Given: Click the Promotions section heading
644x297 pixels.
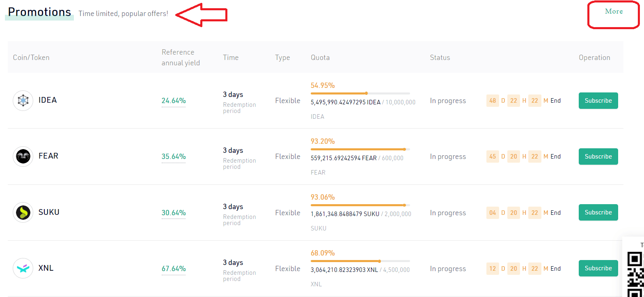Looking at the screenshot, I should coord(39,12).
